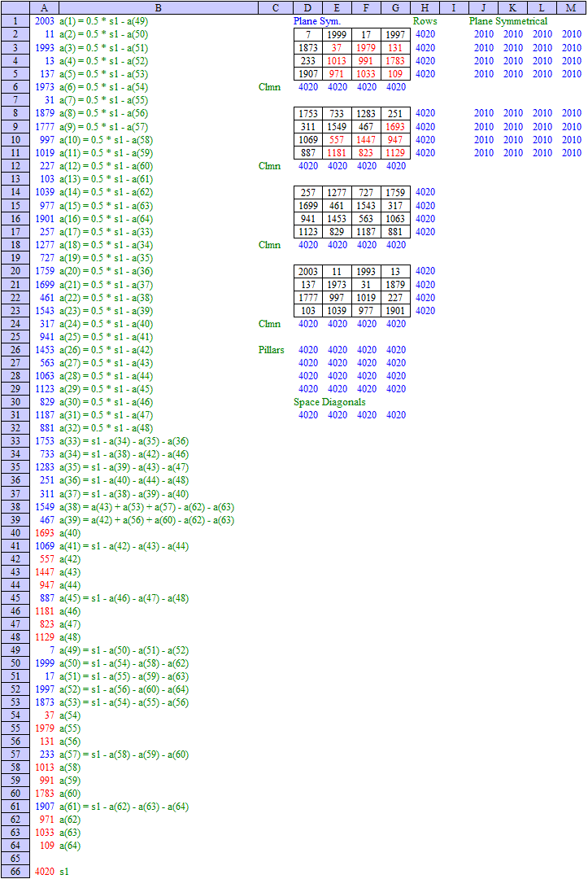588x879 pixels.
Task: Select column header A
Action: pyautogui.click(x=44, y=7)
